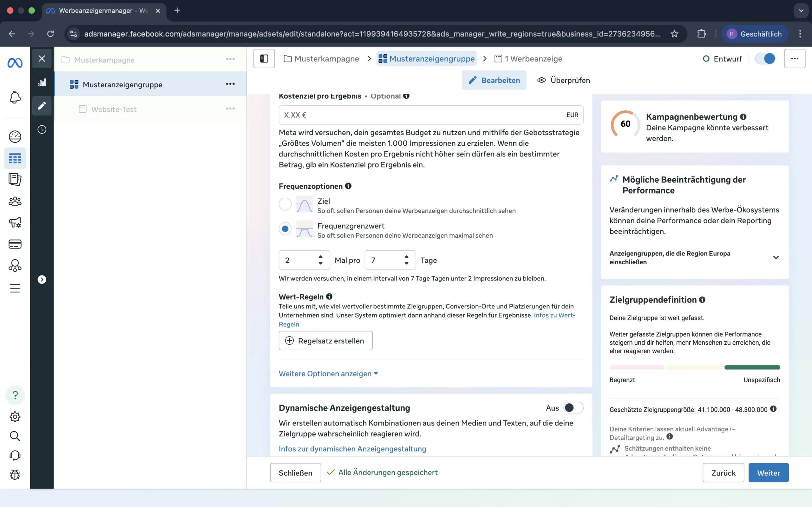Click the Weiter button

pos(768,473)
